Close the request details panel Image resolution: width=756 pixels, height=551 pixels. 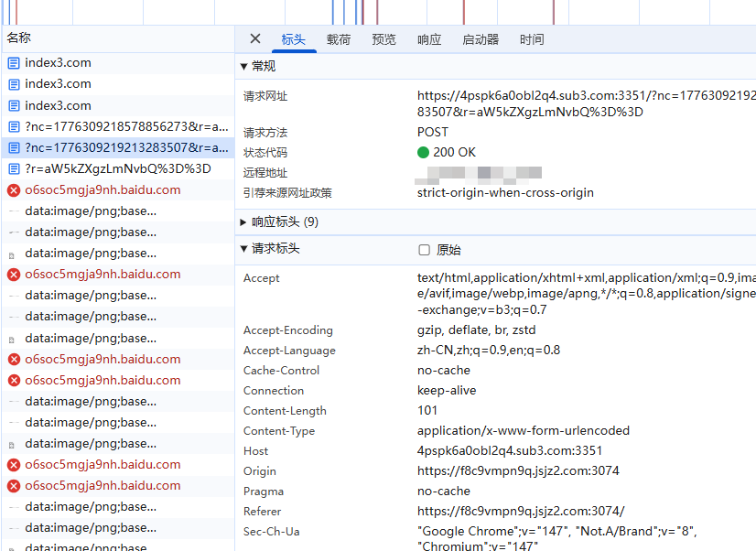click(255, 38)
